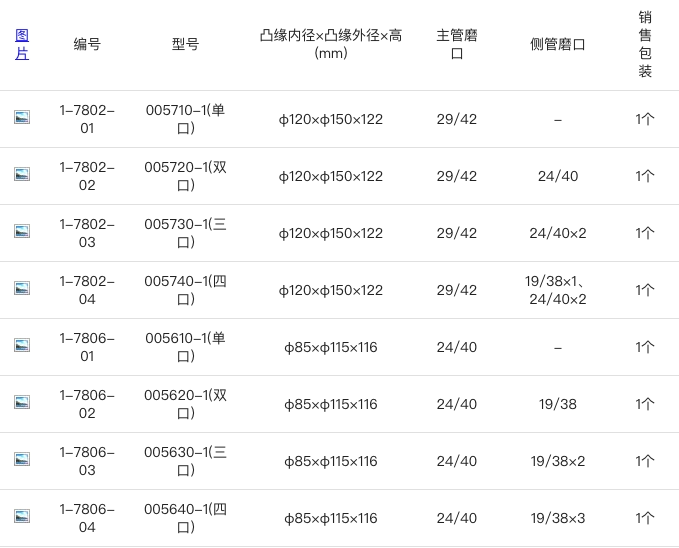This screenshot has width=679, height=548.
Task: Click the 侧管磨口 column header
Action: pos(558,44)
